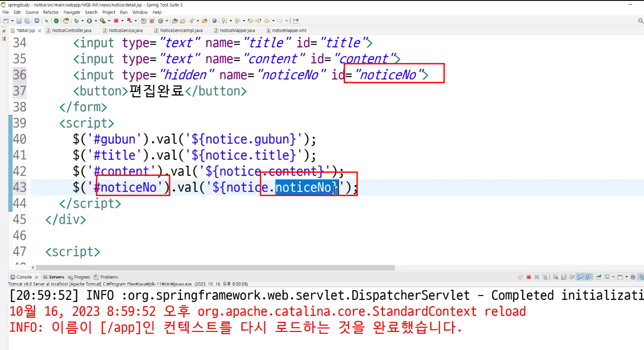
Task: Click the green power Boot Dashboard icon
Action: pyautogui.click(x=56, y=21)
